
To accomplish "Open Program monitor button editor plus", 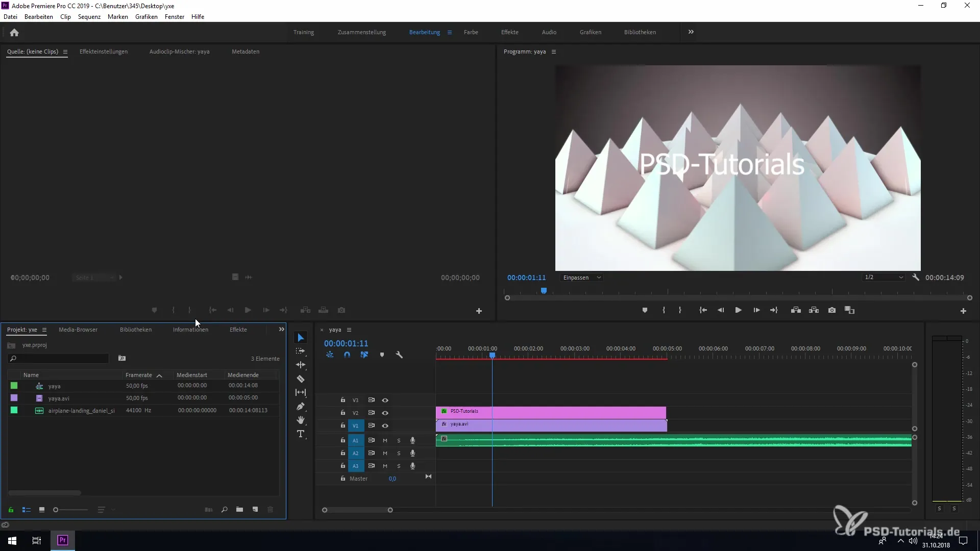I will [963, 311].
